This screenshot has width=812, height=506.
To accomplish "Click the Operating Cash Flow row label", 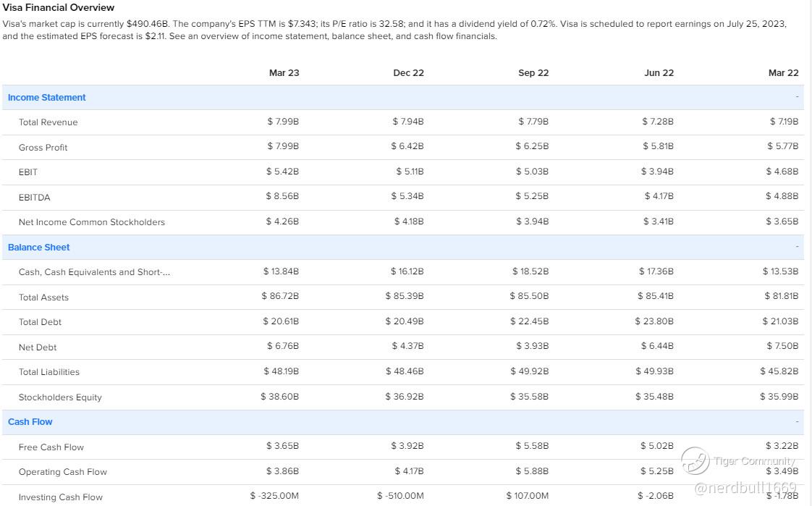I will click(63, 472).
